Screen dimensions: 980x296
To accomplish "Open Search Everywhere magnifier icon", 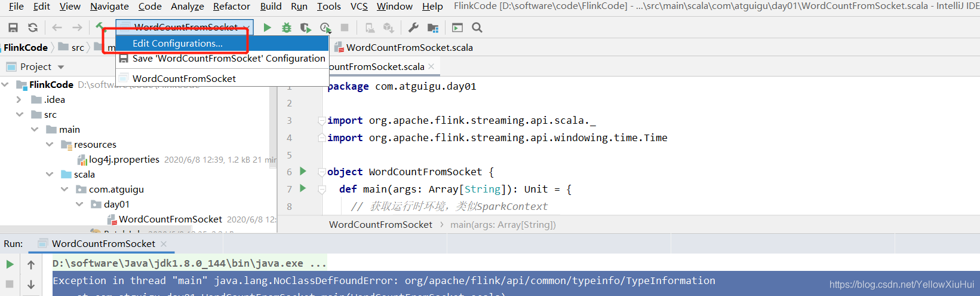I will 477,28.
